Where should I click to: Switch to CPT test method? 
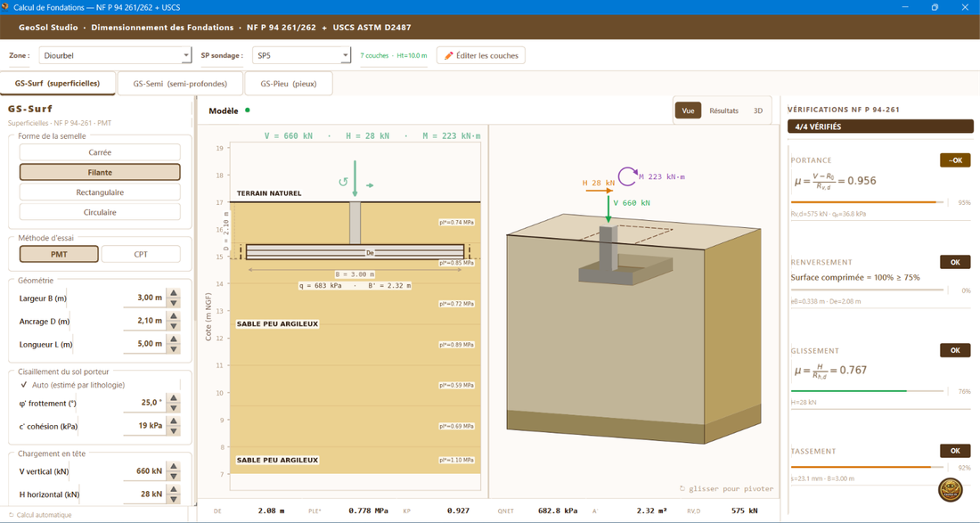pos(141,254)
